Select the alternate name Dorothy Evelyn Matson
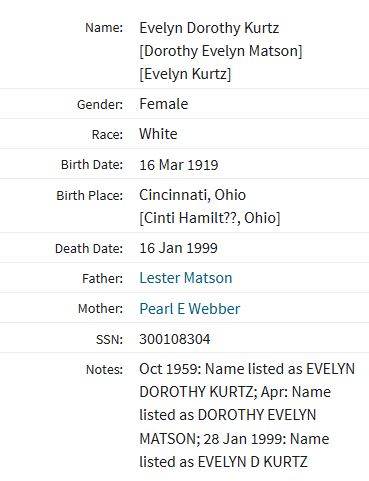 221,51
